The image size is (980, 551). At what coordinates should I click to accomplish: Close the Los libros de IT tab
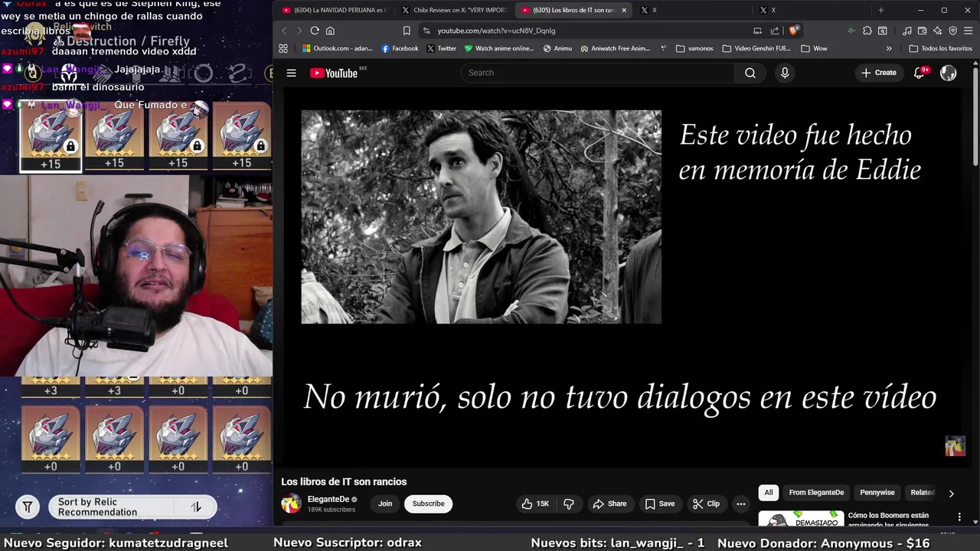click(x=624, y=10)
